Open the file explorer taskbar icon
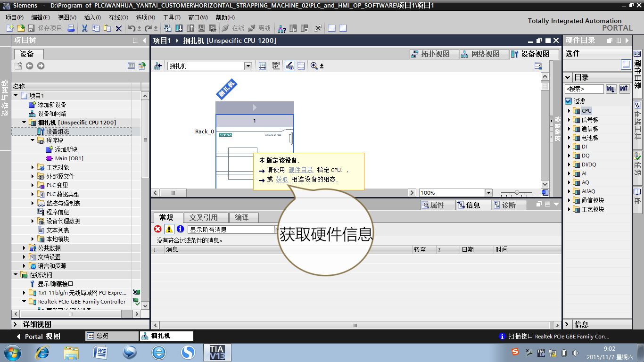Screen dimensions: 644x362 pos(71,353)
